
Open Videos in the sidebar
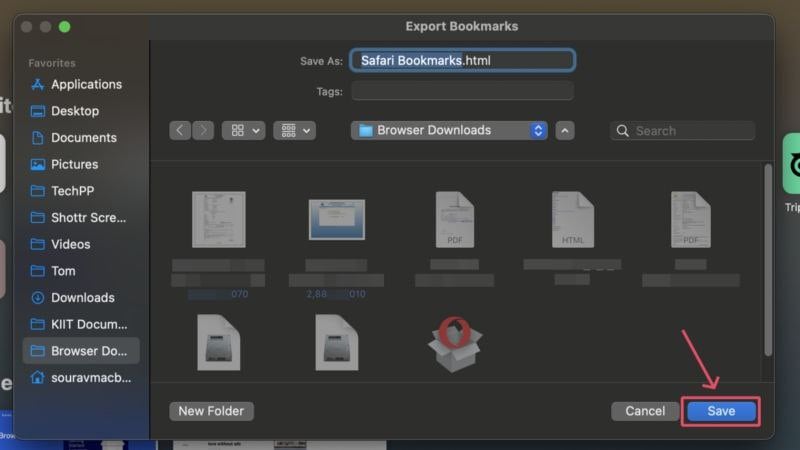[x=81, y=244]
